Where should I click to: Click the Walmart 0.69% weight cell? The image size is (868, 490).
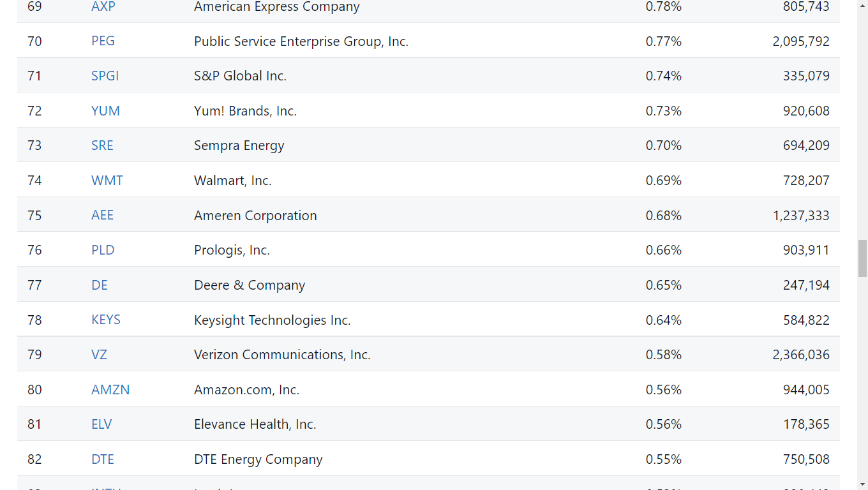(x=664, y=181)
